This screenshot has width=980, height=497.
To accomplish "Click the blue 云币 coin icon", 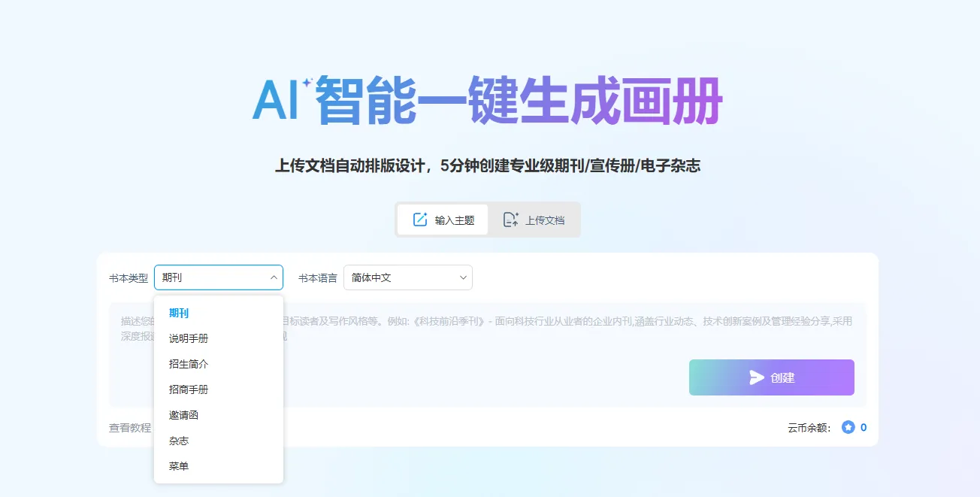I will 848,427.
